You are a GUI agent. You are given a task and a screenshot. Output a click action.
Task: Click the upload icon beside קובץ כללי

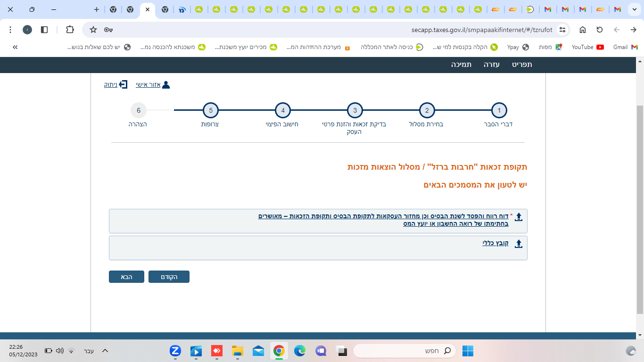point(519,244)
